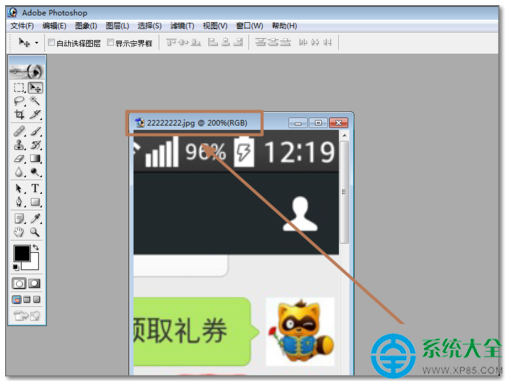The height and width of the screenshot is (381, 505).
Task: Click swap foreground and background colors arrow
Action: tap(36, 248)
